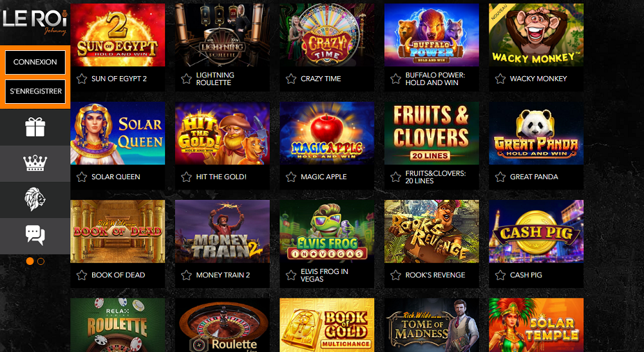This screenshot has width=644, height=352.
Task: Click the crown VIP icon in sidebar
Action: (x=35, y=163)
